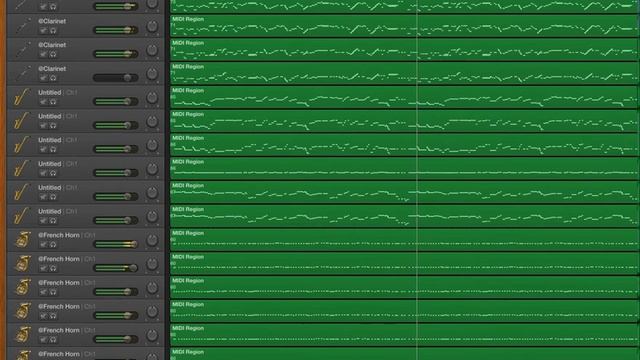Viewport: 640px width, 360px height.
Task: Click saxophone icon of second Untitled track
Action: (21, 121)
